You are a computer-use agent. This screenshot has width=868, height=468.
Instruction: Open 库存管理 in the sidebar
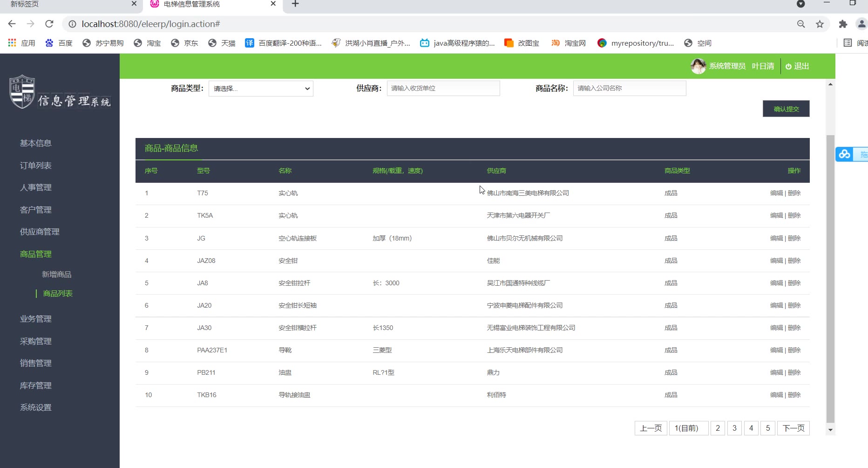tap(36, 385)
